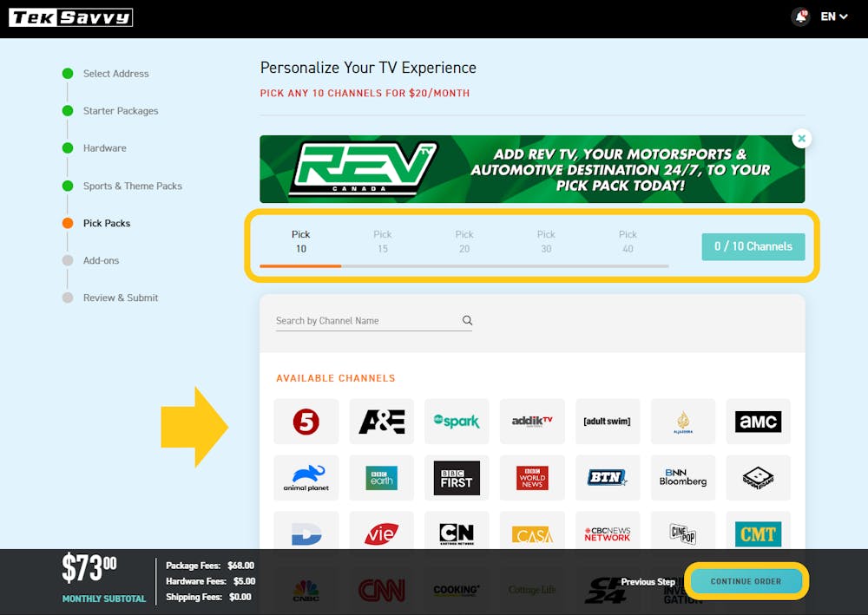
Task: Select the Pick 20 tab
Action: pyautogui.click(x=464, y=242)
